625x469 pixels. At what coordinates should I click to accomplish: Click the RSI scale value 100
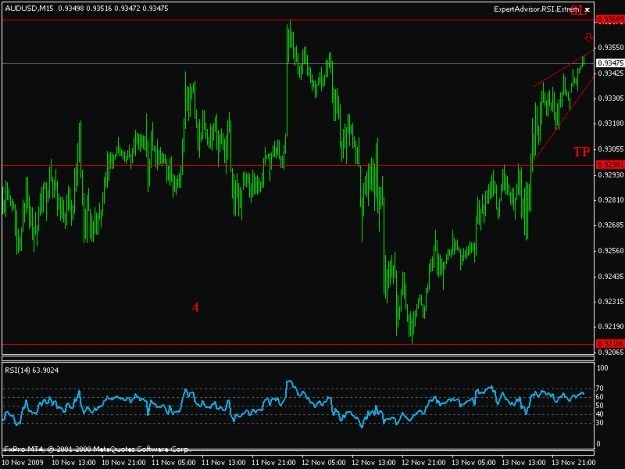tap(603, 368)
